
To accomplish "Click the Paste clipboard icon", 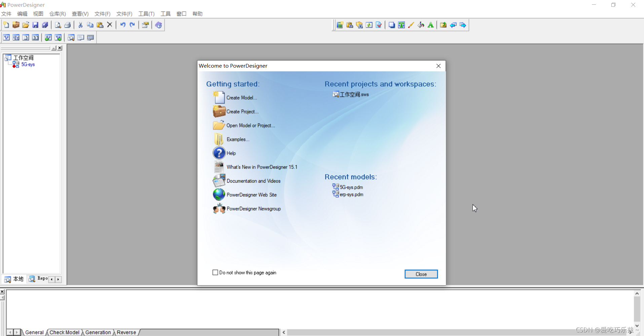I will click(x=100, y=25).
